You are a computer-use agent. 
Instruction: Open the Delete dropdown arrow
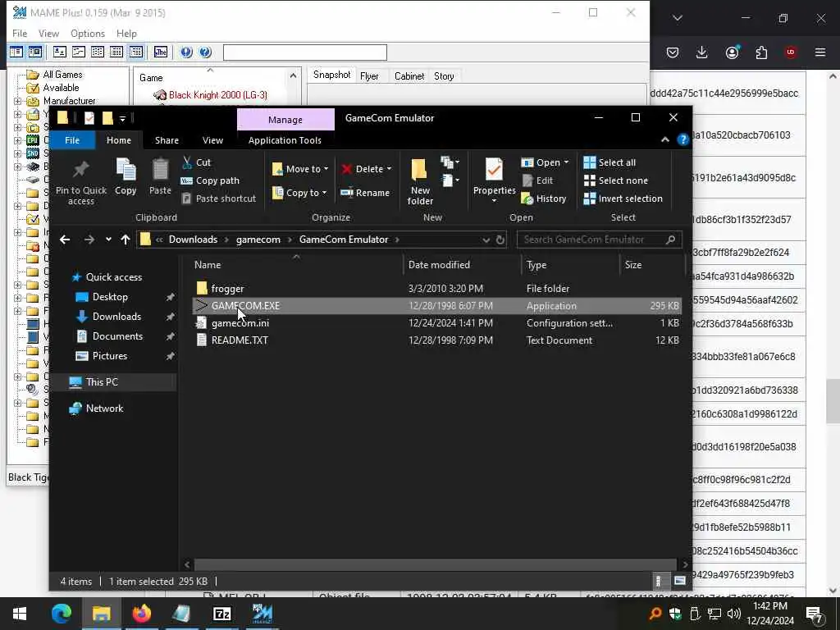389,169
